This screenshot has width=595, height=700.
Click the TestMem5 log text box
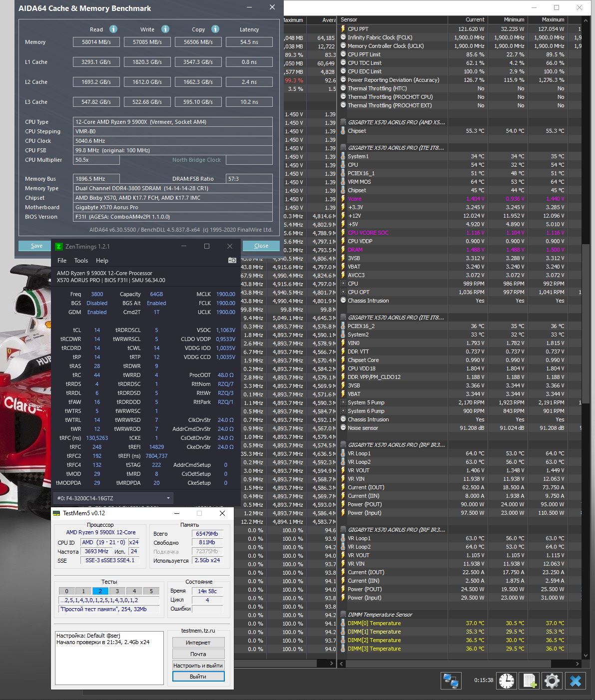pos(109,658)
